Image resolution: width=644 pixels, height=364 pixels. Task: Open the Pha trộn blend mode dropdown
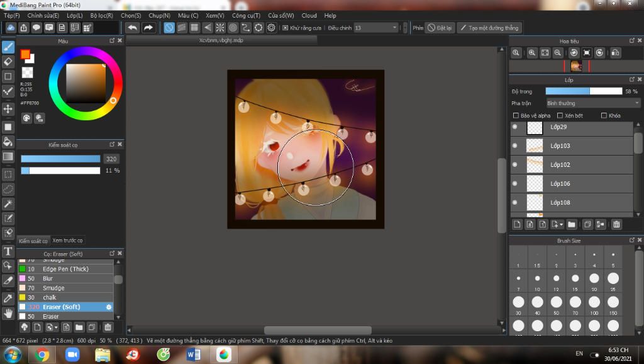coord(593,103)
